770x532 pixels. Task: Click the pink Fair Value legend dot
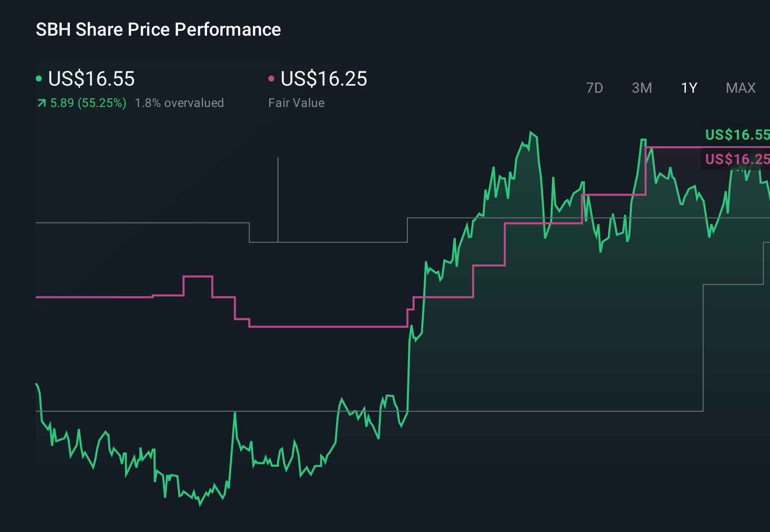click(271, 77)
